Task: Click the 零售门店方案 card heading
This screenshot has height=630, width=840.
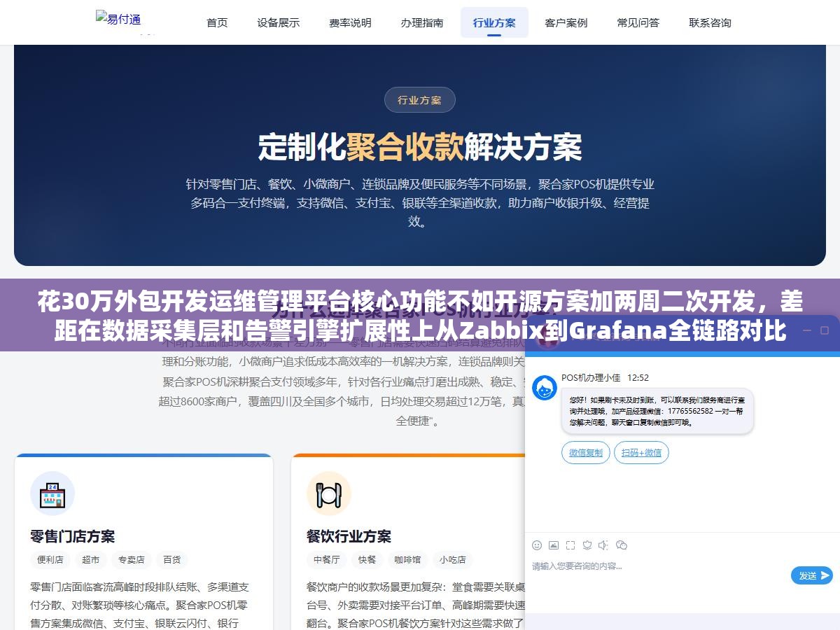Action: coord(73,536)
